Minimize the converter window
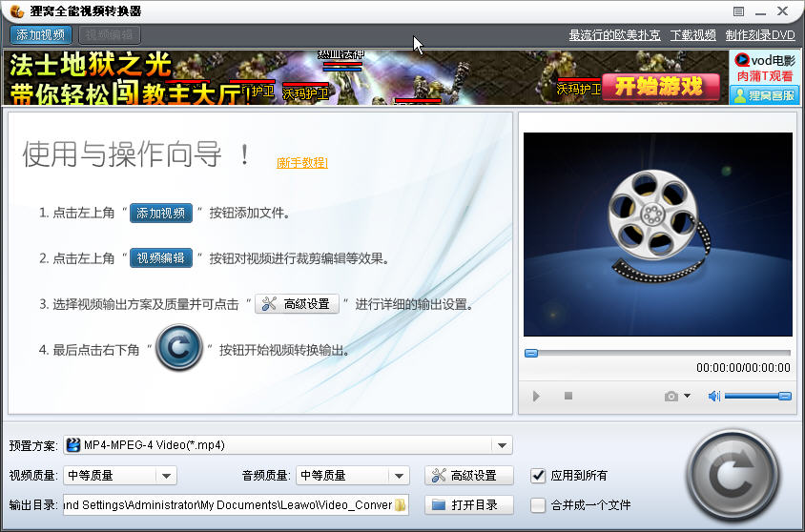This screenshot has height=532, width=805. (761, 11)
